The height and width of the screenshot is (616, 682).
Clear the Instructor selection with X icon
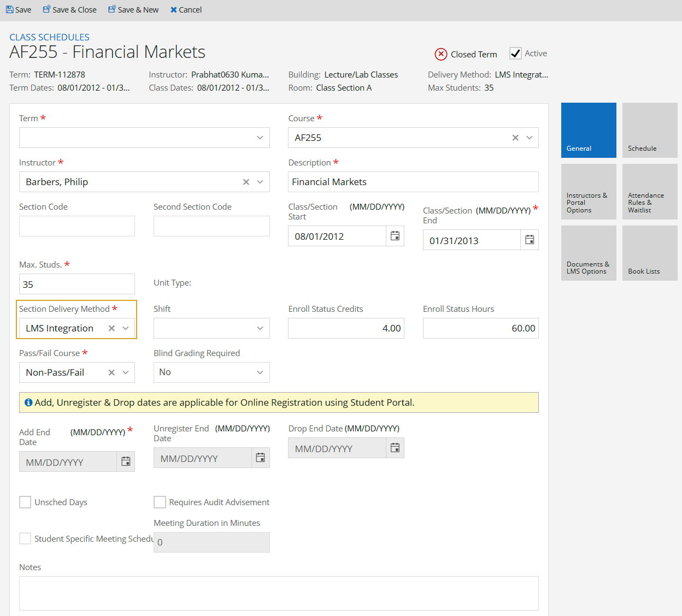click(x=246, y=182)
